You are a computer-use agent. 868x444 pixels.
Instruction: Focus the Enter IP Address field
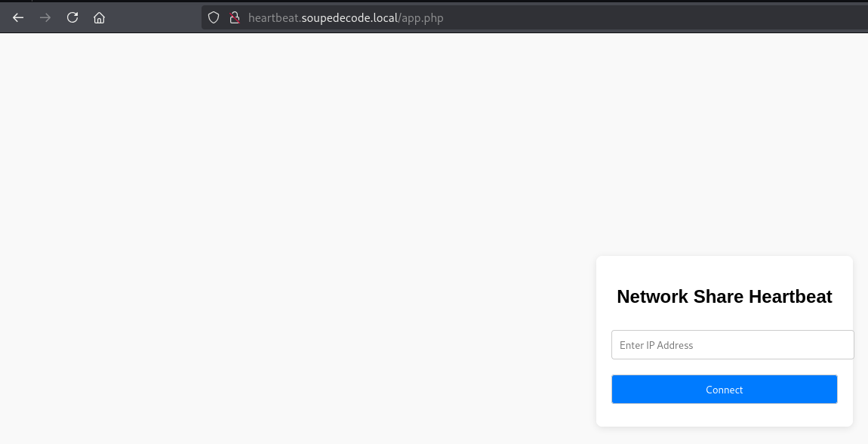click(732, 345)
